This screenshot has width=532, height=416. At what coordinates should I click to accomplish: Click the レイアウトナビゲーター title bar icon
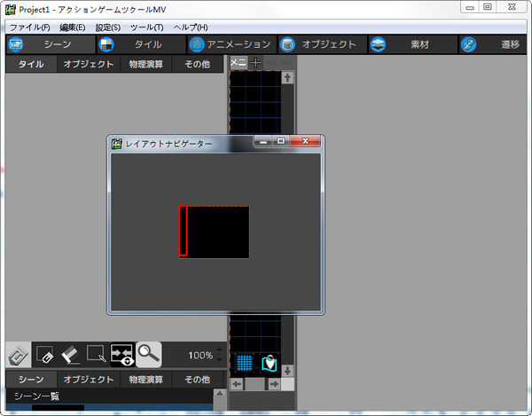point(116,144)
